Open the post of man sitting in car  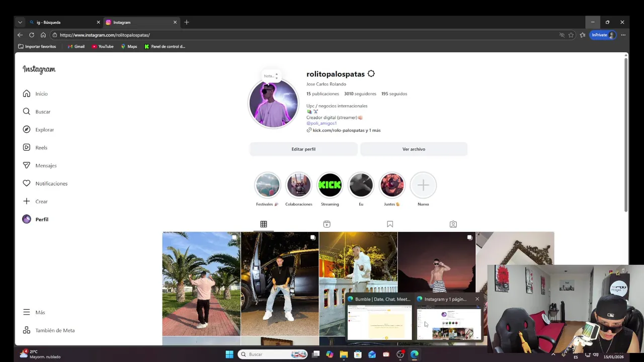pyautogui.click(x=280, y=284)
